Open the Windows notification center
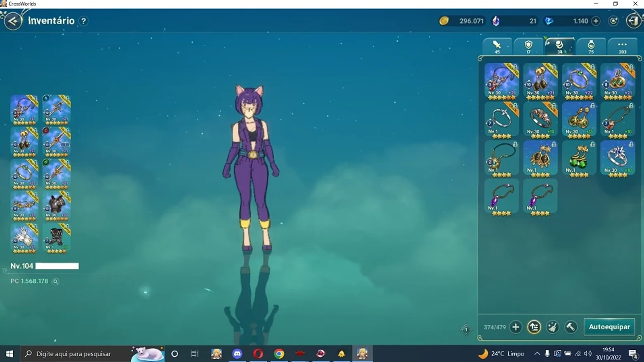 [633, 354]
